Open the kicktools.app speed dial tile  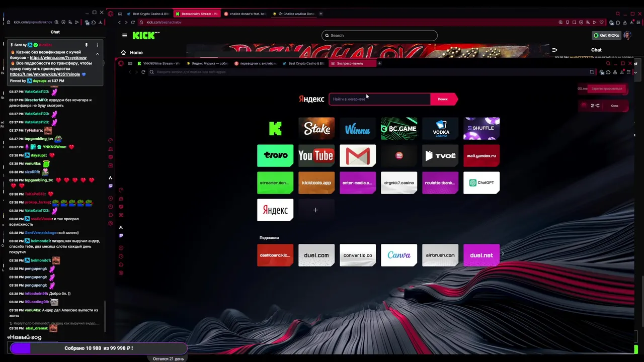click(316, 183)
